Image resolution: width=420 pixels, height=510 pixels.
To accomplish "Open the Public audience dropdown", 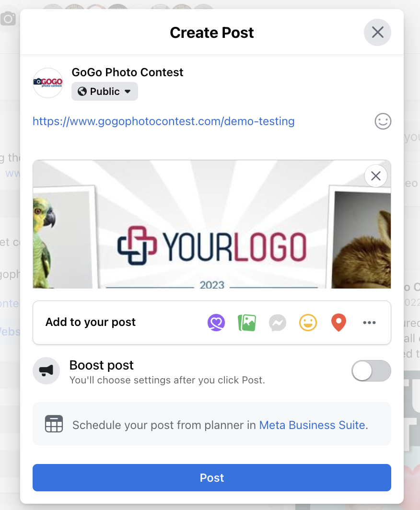I will click(105, 92).
